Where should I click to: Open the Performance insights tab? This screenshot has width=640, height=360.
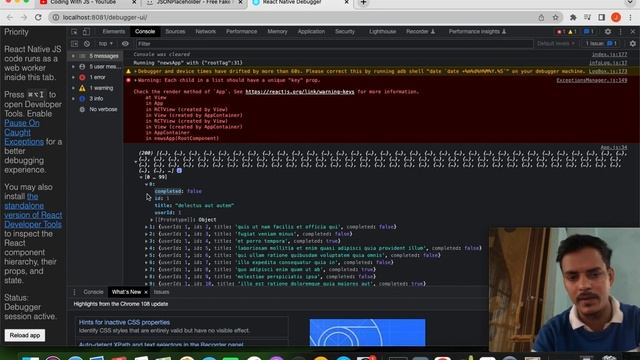click(x=477, y=31)
